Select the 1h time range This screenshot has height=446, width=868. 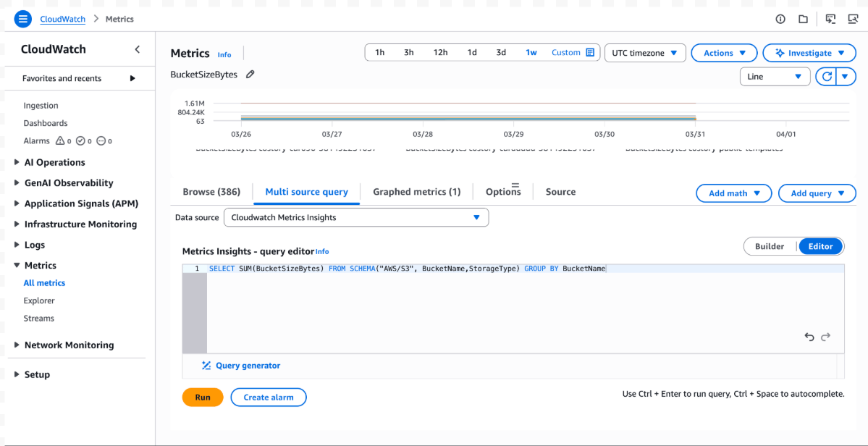(380, 53)
